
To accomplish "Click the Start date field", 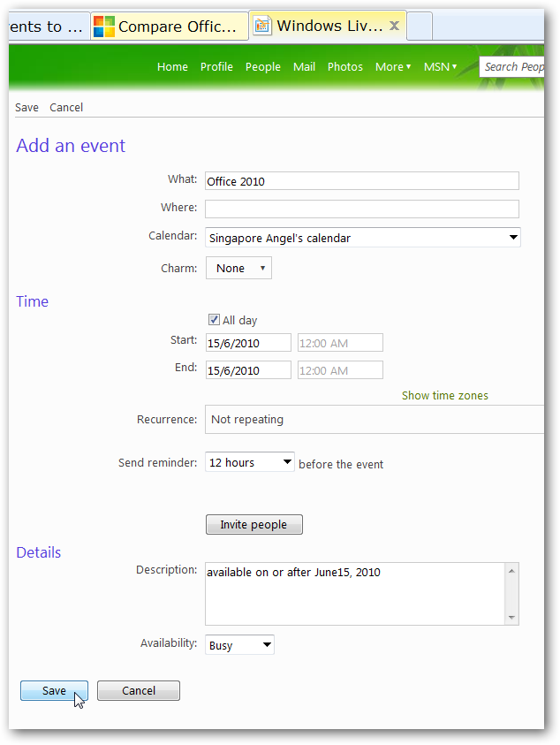I will point(248,343).
